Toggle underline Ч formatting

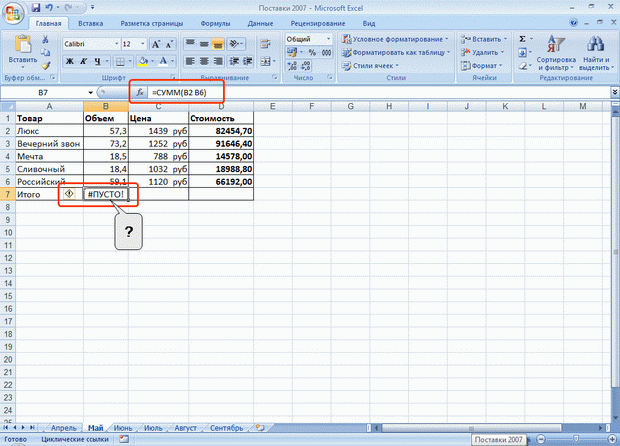(97, 61)
